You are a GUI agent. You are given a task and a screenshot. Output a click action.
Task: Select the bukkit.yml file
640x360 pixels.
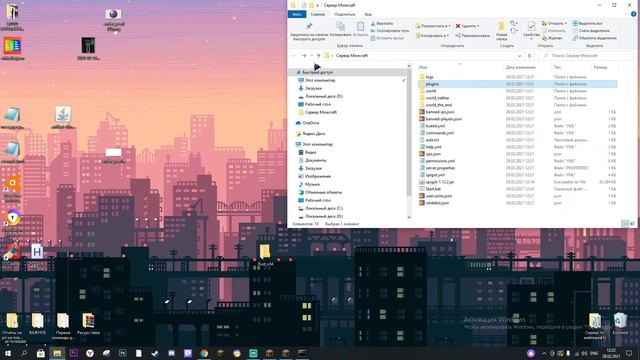(435, 126)
